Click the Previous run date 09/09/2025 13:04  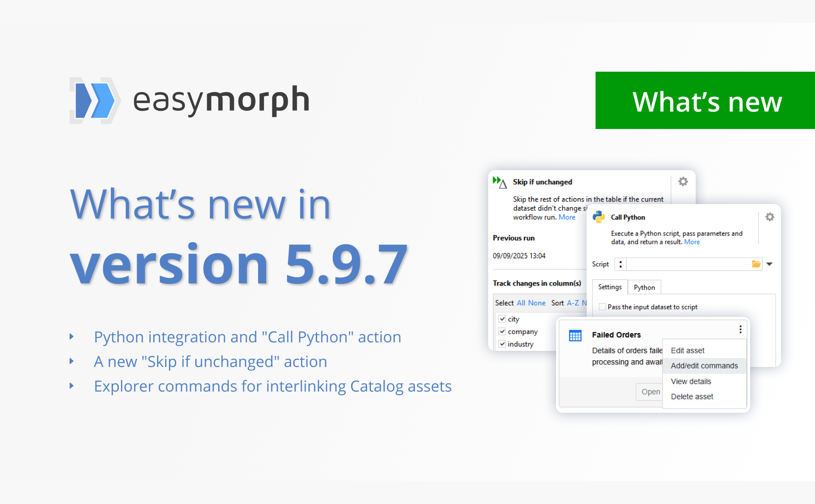point(519,256)
